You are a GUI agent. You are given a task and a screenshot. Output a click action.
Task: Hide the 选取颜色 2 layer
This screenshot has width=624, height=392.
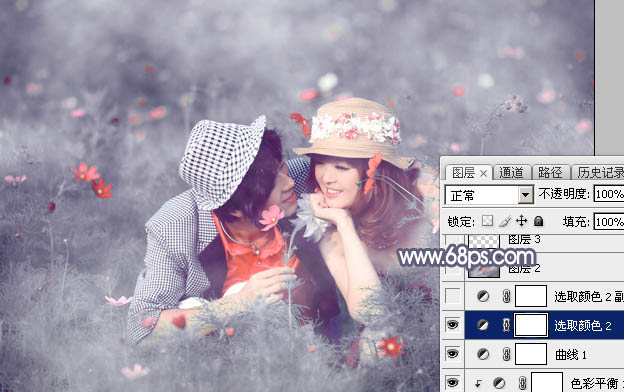click(x=453, y=325)
